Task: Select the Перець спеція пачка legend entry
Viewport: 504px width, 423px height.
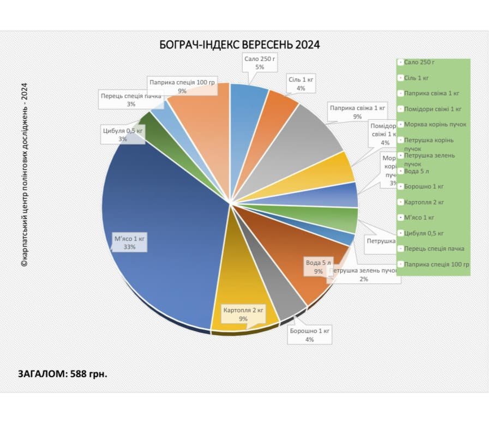Action: tap(431, 249)
